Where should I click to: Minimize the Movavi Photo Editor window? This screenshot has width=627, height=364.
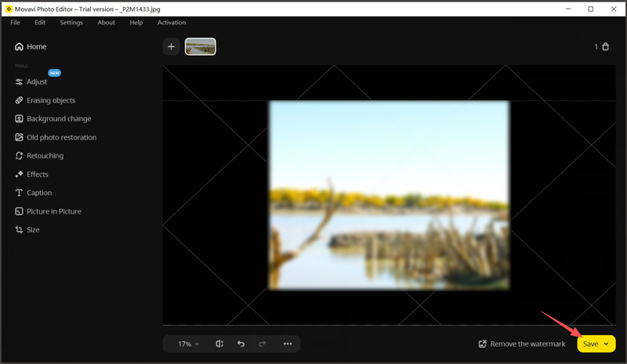[567, 9]
